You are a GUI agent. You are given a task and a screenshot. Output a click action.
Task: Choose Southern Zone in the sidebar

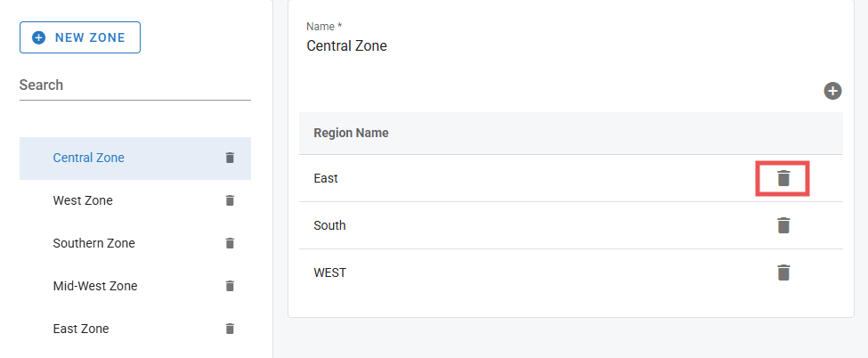coord(93,243)
